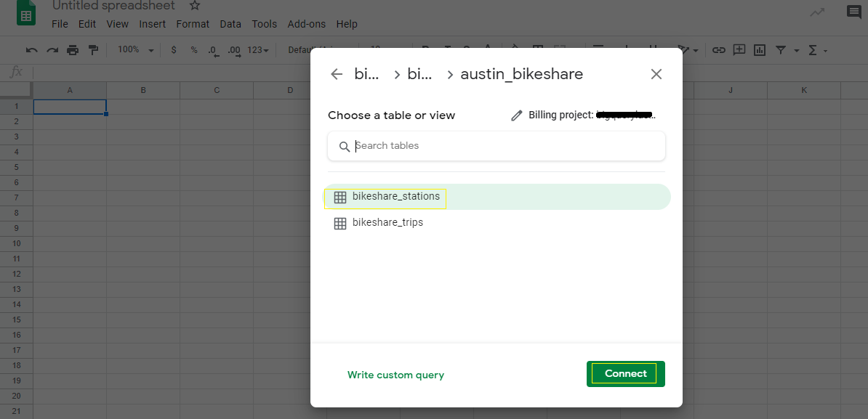
Task: Select the bikeshare_stations table
Action: [497, 197]
